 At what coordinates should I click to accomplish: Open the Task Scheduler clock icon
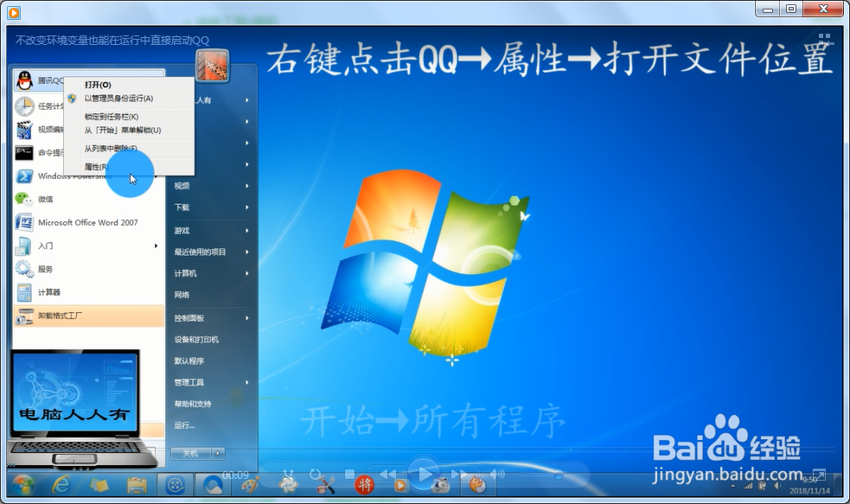[x=24, y=106]
